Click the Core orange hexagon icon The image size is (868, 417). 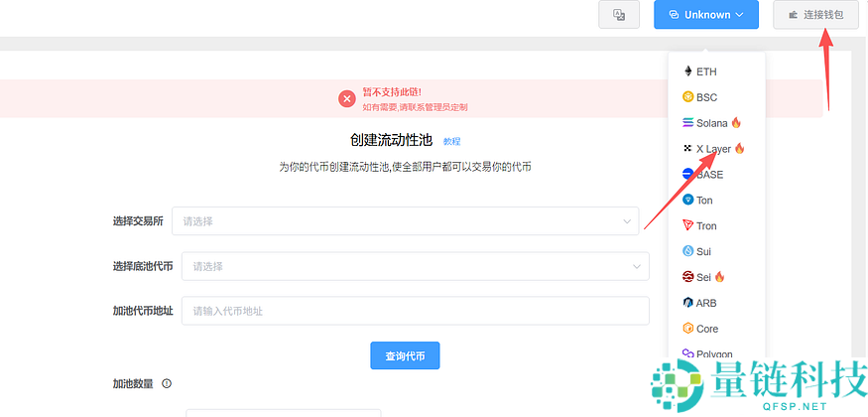tap(688, 329)
